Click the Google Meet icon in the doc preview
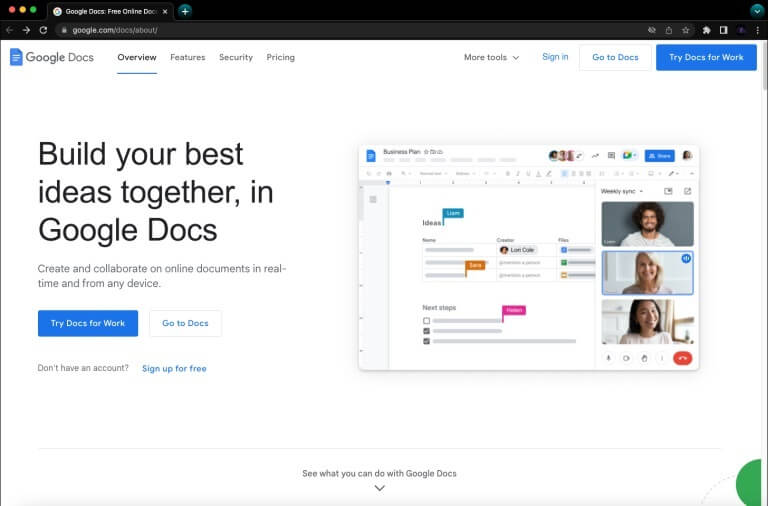This screenshot has height=506, width=768. click(629, 156)
